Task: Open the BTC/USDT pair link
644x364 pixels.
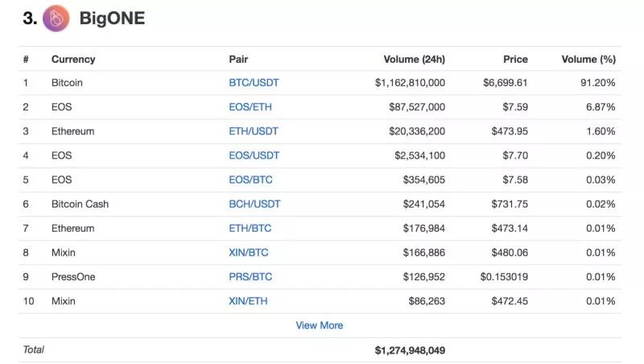Action: (x=254, y=83)
